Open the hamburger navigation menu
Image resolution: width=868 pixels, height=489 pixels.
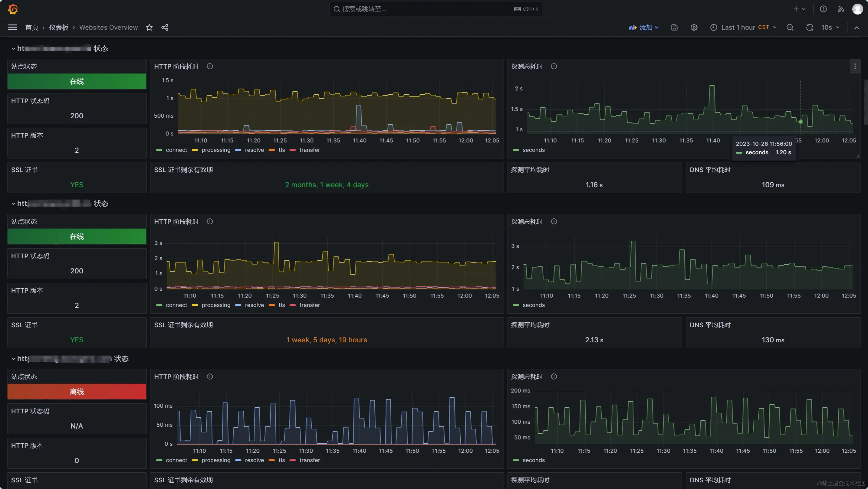(x=12, y=27)
